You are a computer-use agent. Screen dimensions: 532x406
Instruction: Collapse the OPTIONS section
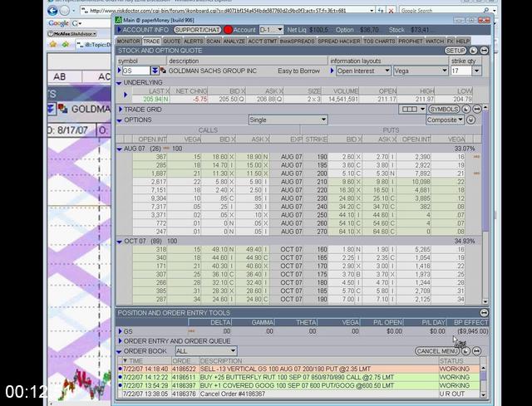click(x=119, y=120)
